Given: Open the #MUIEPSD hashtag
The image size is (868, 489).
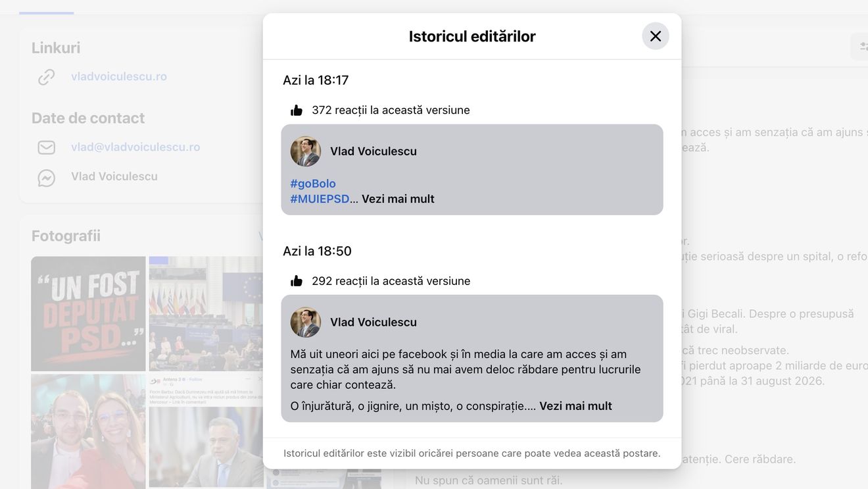Looking at the screenshot, I should click(x=320, y=199).
